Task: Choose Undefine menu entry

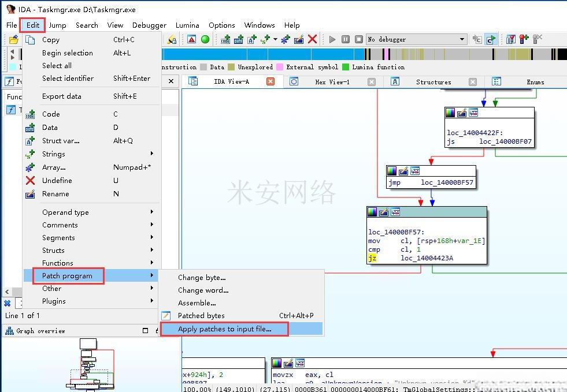Action: (92, 180)
